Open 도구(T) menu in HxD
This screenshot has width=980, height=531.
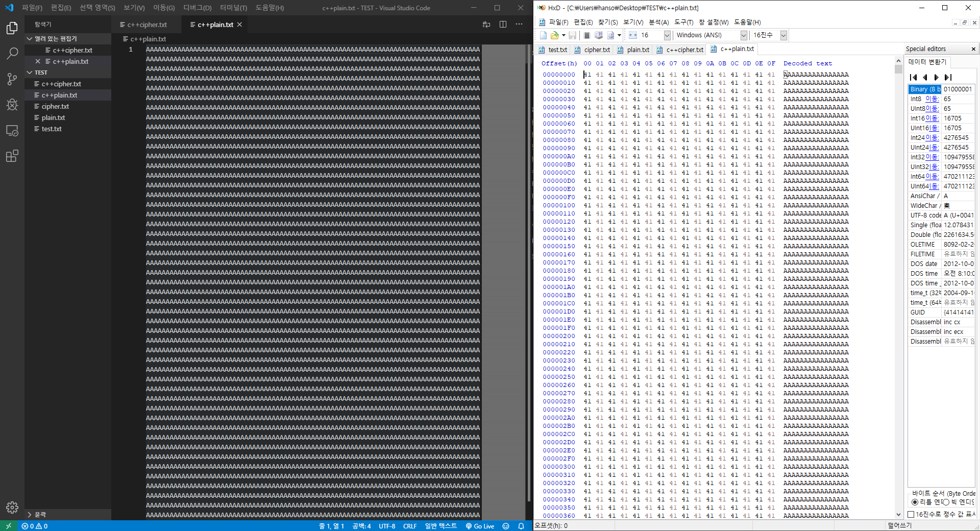click(683, 22)
